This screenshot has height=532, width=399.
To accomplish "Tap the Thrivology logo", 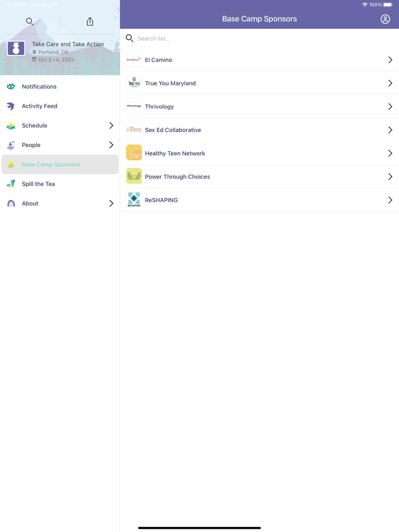I will [x=134, y=106].
